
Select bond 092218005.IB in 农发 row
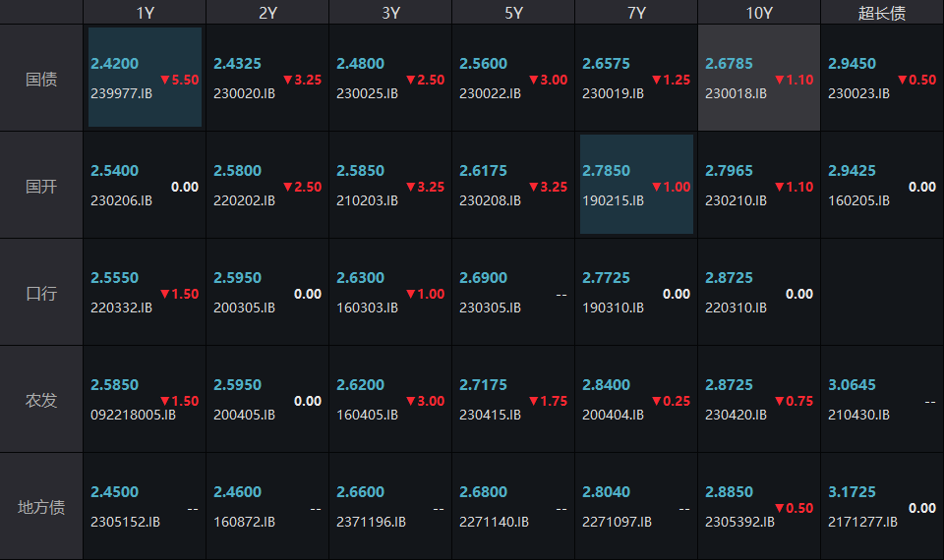pos(145,400)
